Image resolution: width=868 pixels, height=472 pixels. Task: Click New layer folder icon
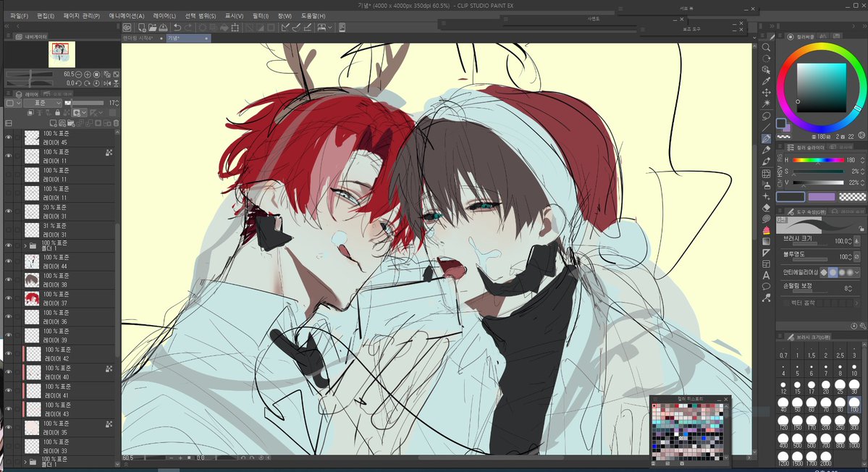[x=71, y=123]
